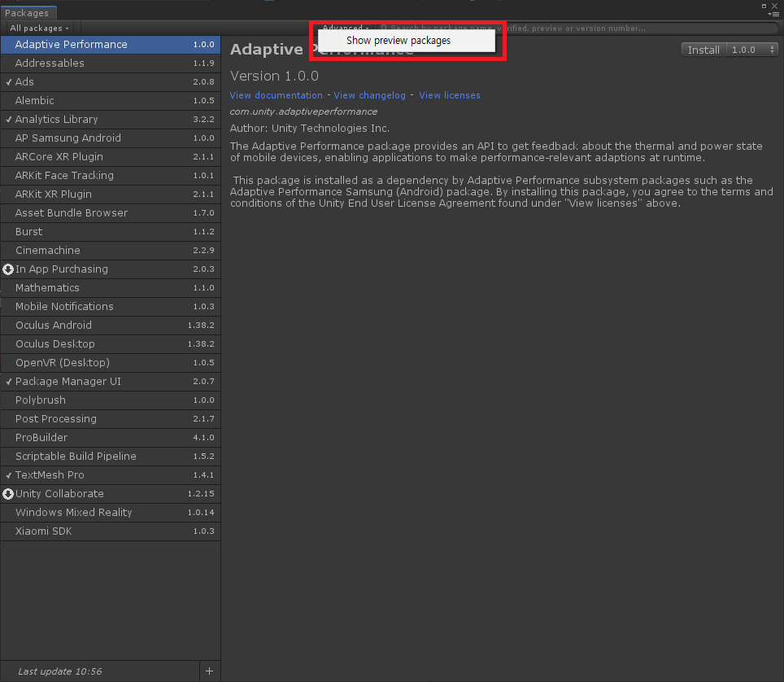
Task: Choose Show preview packages menu entry
Action: point(407,41)
